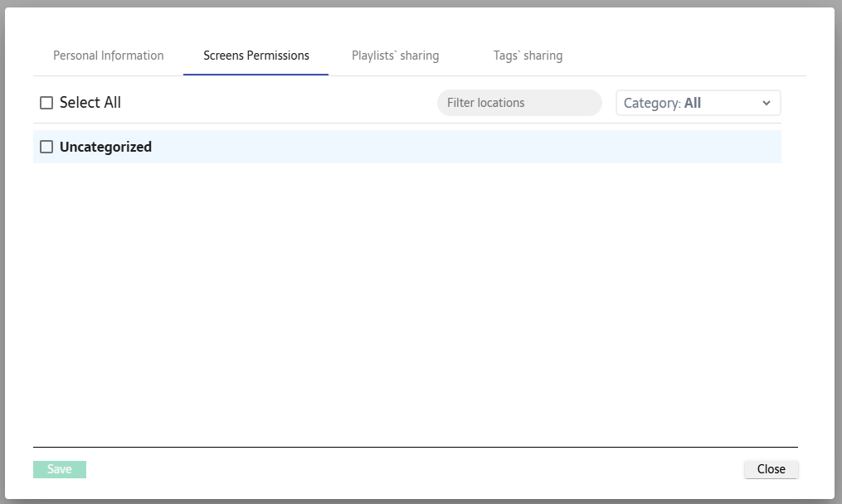Click the Category: label text
The width and height of the screenshot is (842, 504).
click(652, 103)
